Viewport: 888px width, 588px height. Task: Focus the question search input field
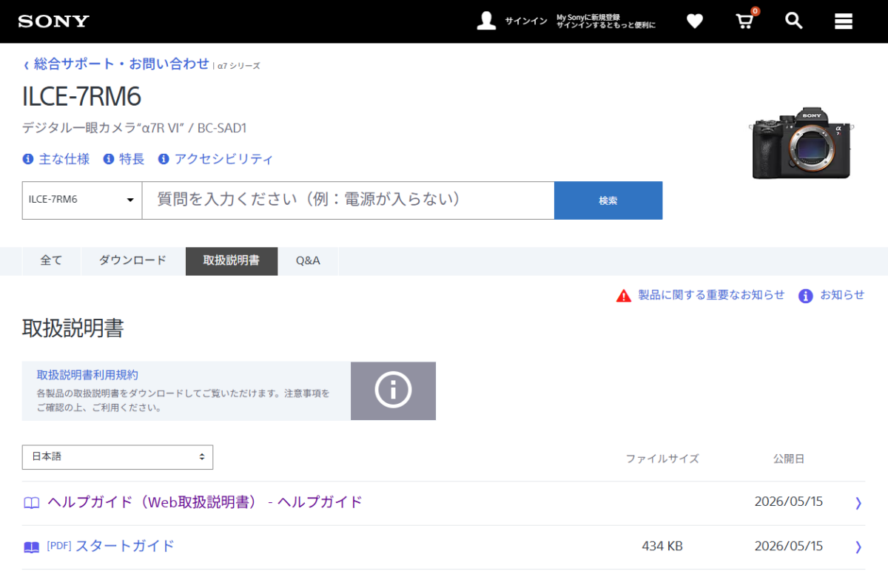348,200
